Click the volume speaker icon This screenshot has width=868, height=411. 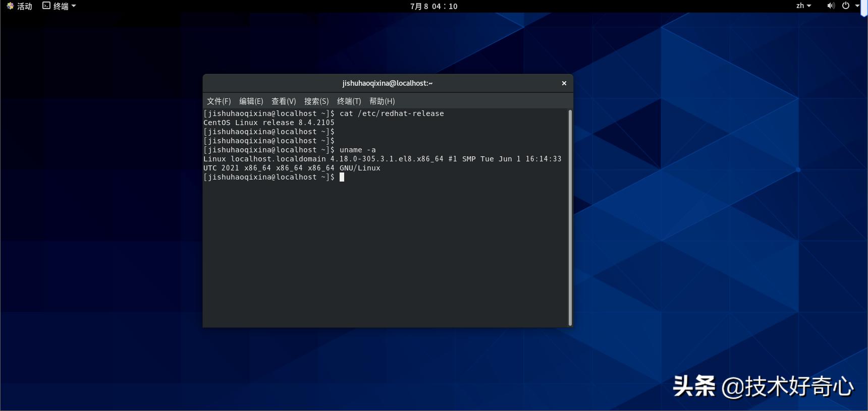831,6
